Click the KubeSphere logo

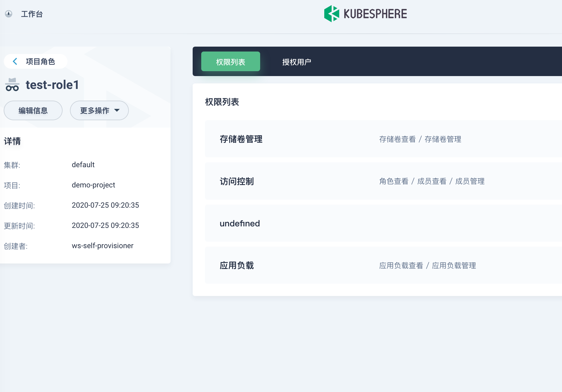(x=365, y=14)
